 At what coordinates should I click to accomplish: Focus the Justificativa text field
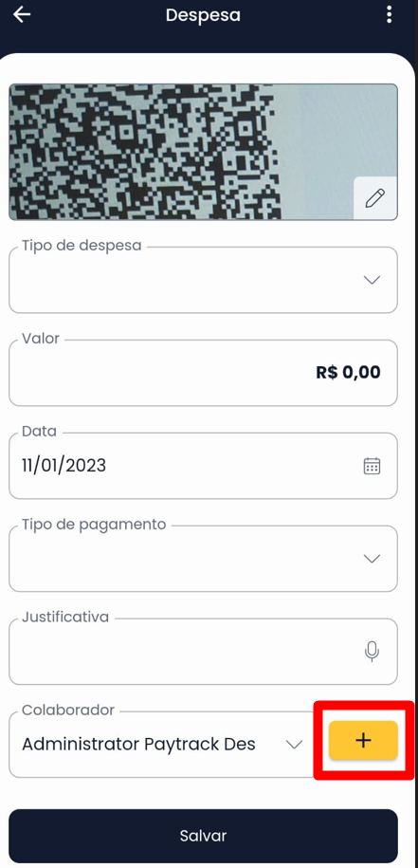click(203, 651)
